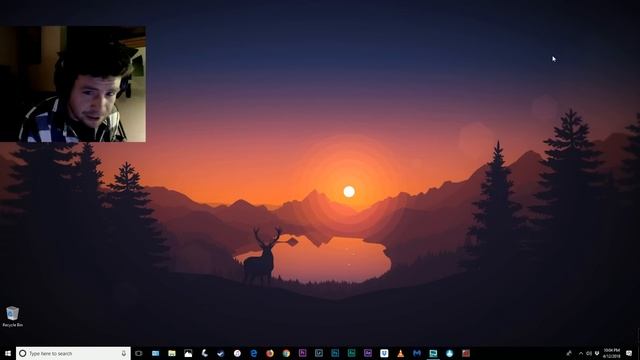The height and width of the screenshot is (360, 640).
Task: Show hidden system tray icons
Action: [x=580, y=353]
